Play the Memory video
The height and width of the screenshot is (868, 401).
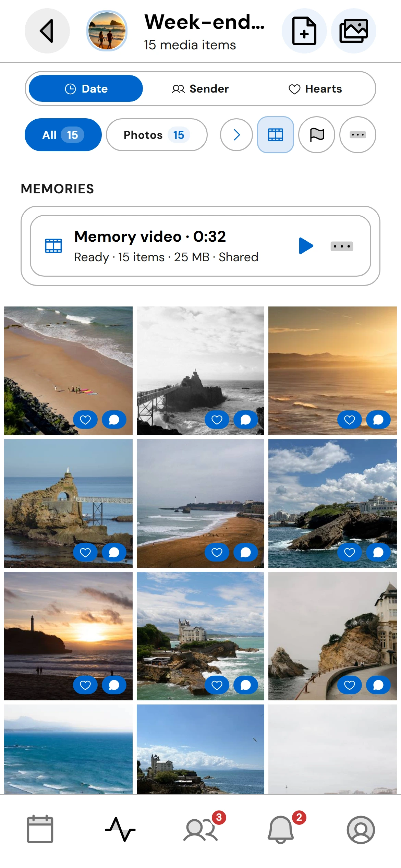point(306,246)
